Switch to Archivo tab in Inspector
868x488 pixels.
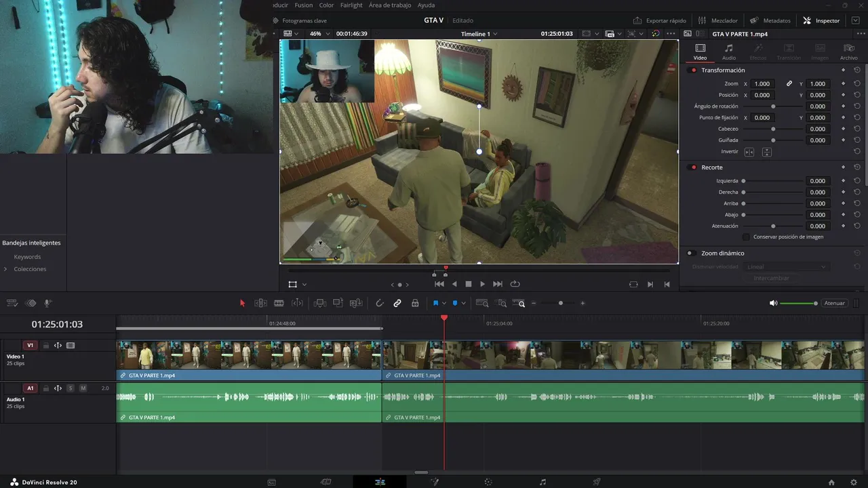[849, 52]
